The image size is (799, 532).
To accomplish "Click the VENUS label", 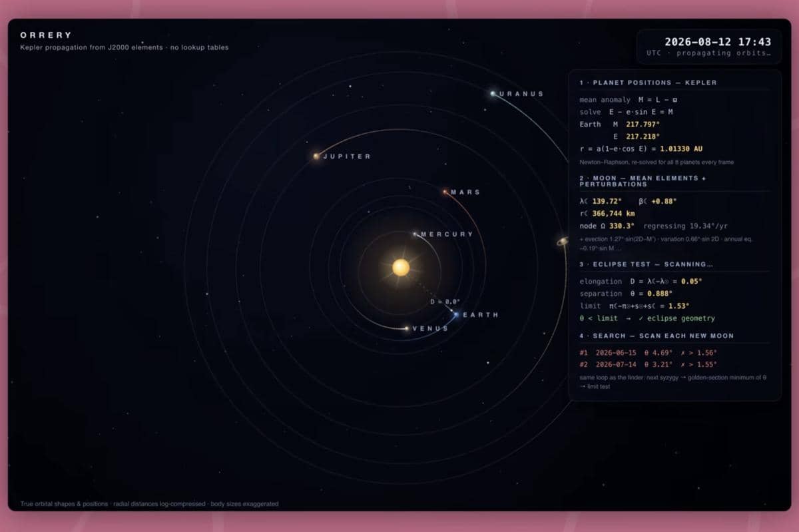I will pyautogui.click(x=431, y=329).
